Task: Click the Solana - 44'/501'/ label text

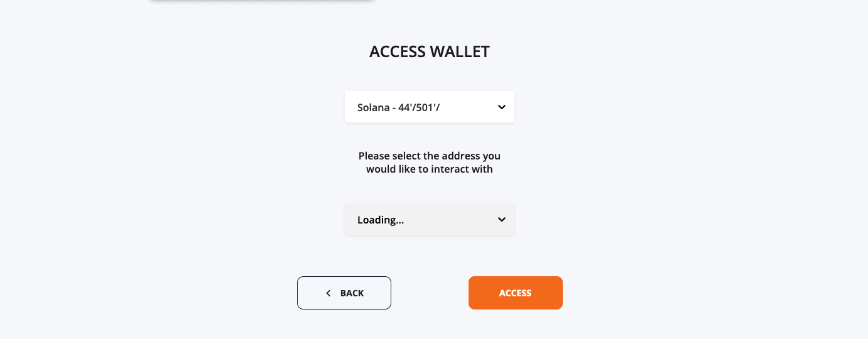Action: 399,107
